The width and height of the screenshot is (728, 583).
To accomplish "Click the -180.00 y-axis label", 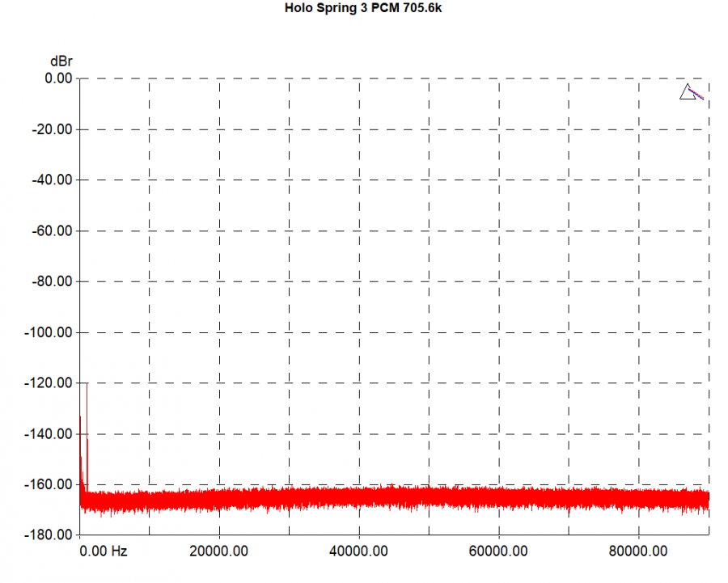I will pos(49,535).
